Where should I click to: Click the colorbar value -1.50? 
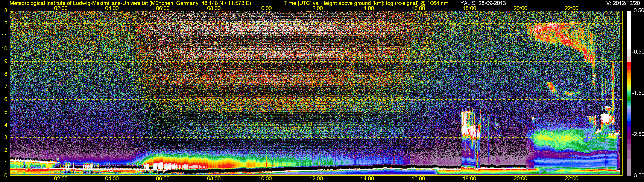point(638,93)
